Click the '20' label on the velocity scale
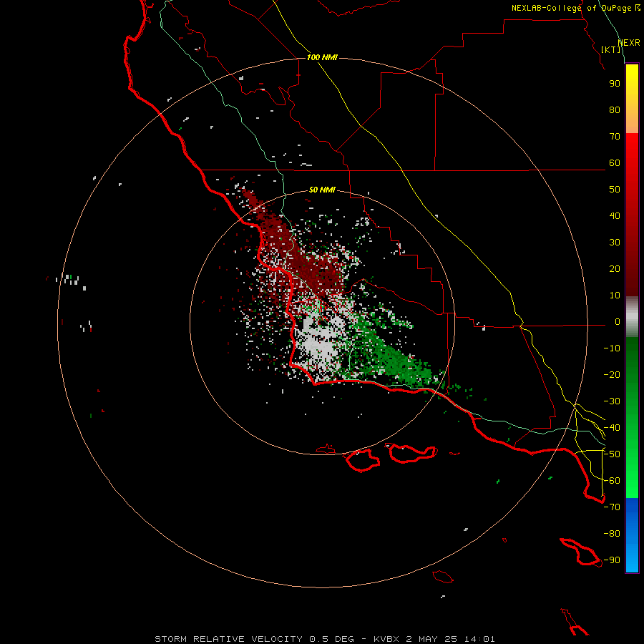Image resolution: width=644 pixels, height=644 pixels. click(x=615, y=269)
